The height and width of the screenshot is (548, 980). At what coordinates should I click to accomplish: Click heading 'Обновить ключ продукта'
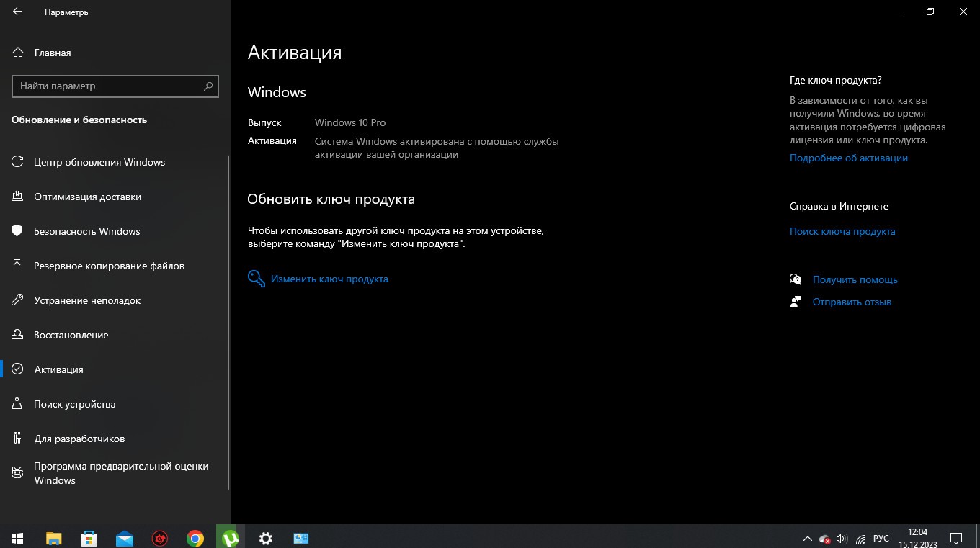331,199
